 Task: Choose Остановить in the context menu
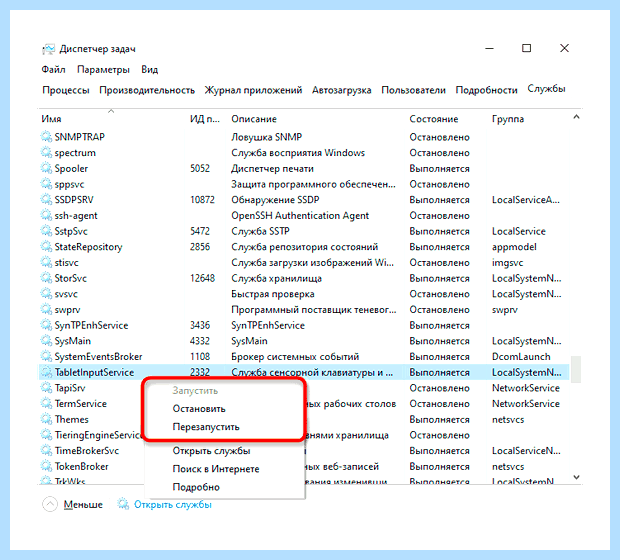pos(199,409)
